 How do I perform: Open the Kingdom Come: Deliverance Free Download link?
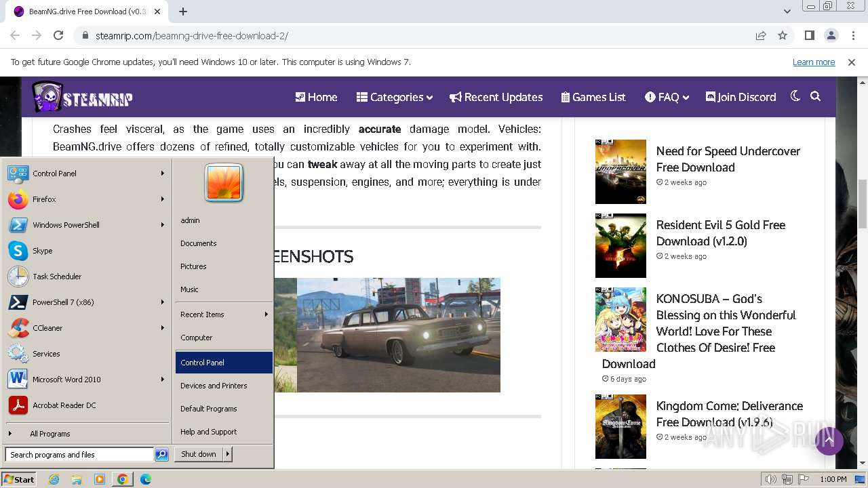[x=730, y=414]
